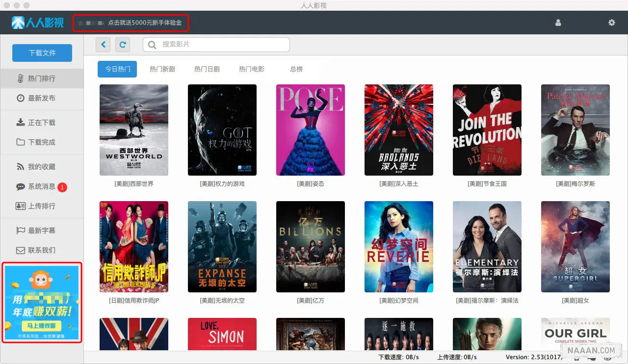
Task: Click the 年底赚双薪 sidebar advertisement
Action: point(42,302)
